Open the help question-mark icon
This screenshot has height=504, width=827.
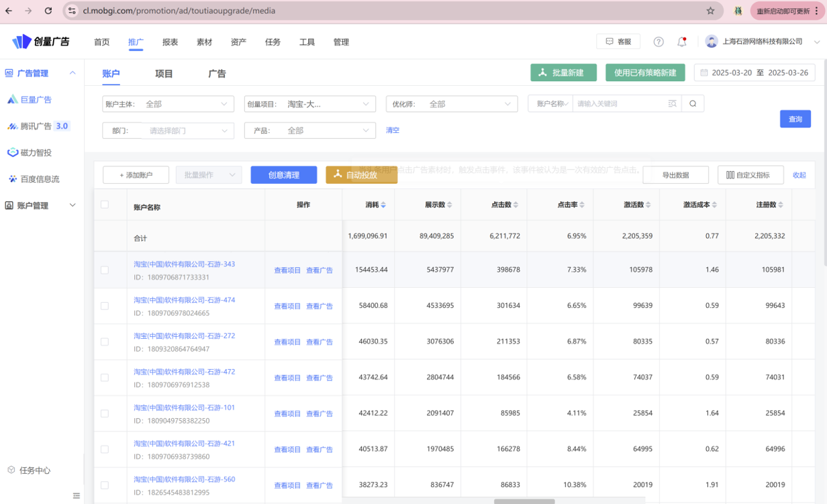click(659, 42)
